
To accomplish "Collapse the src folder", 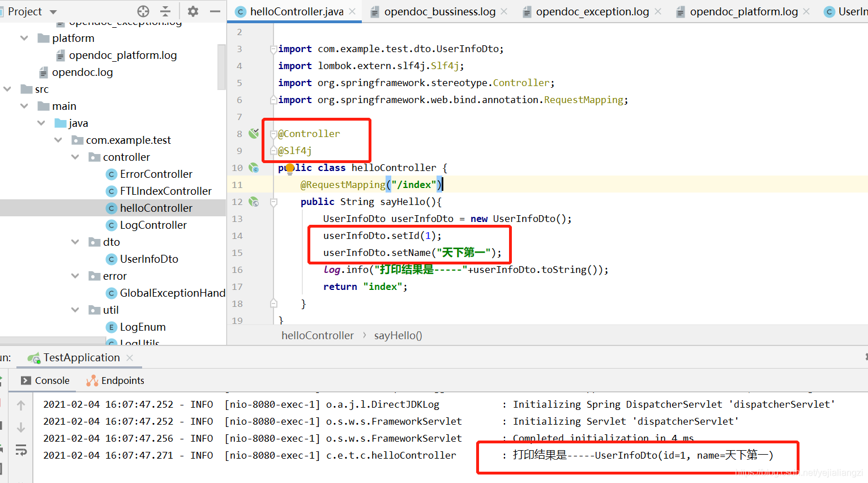I will (7, 89).
